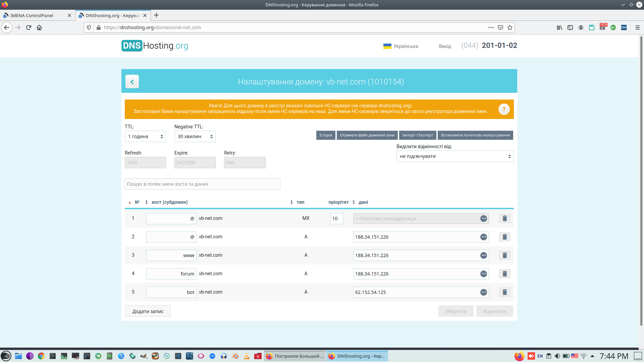Open Negative TTL dropdown showing 30 хвилин
The height and width of the screenshot is (362, 644).
pyautogui.click(x=195, y=136)
